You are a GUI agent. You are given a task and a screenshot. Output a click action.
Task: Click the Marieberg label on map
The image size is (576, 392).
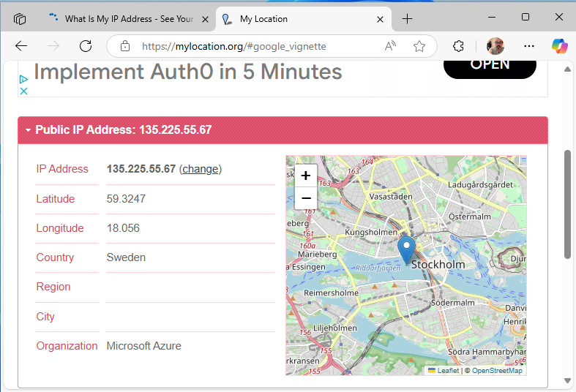[x=318, y=254]
